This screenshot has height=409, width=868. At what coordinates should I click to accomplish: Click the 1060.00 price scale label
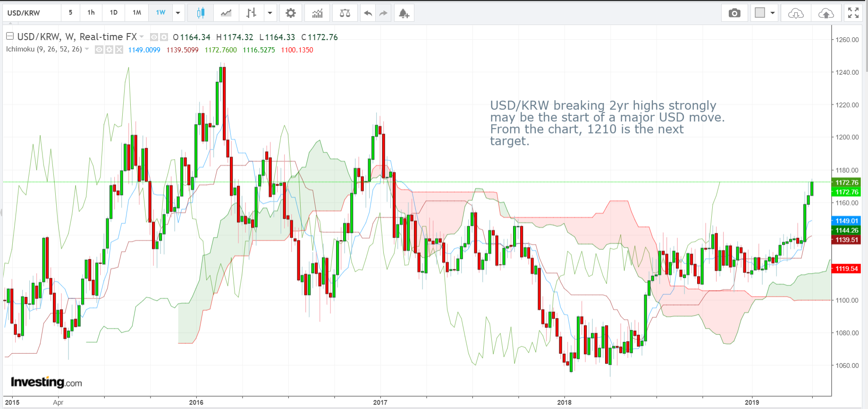847,366
